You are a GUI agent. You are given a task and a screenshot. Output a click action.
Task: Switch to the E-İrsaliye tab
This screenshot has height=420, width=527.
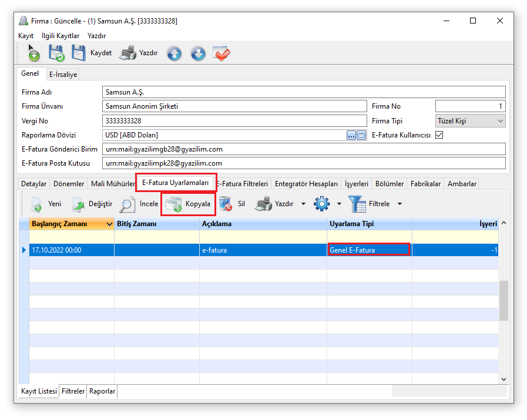point(63,74)
